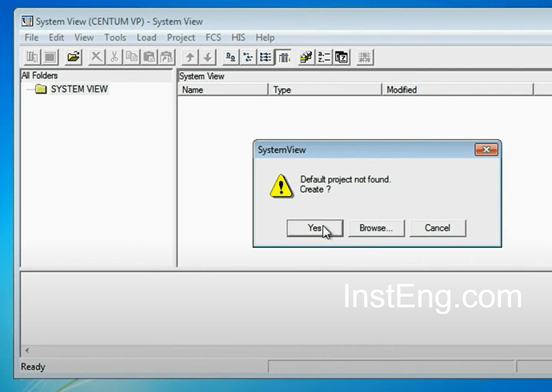The height and width of the screenshot is (392, 552).
Task: Sort by the Name column header
Action: click(x=222, y=90)
